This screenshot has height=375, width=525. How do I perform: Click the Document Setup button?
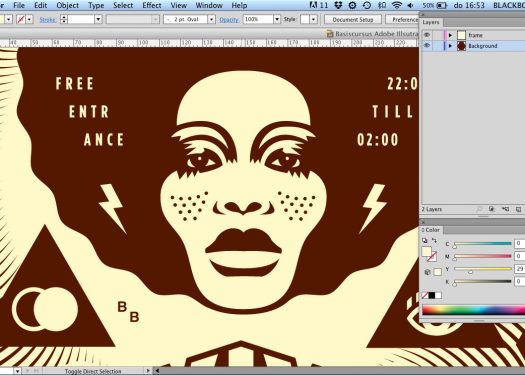(x=353, y=19)
